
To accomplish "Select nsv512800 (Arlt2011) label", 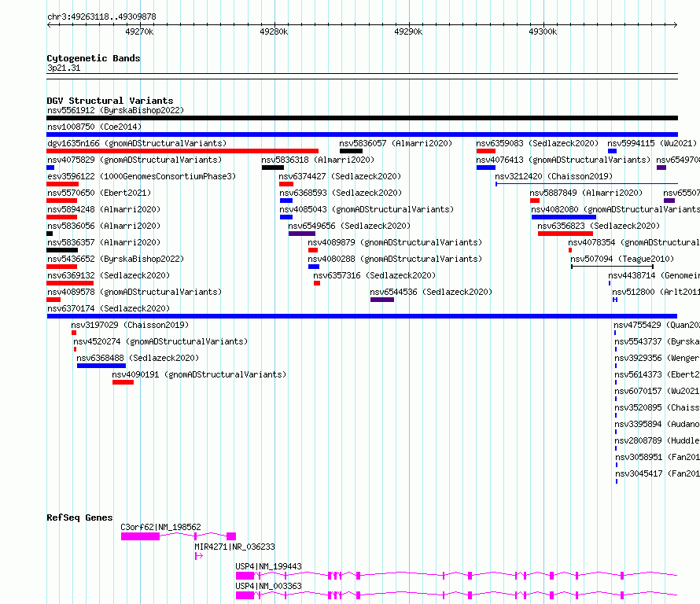I will [656, 292].
